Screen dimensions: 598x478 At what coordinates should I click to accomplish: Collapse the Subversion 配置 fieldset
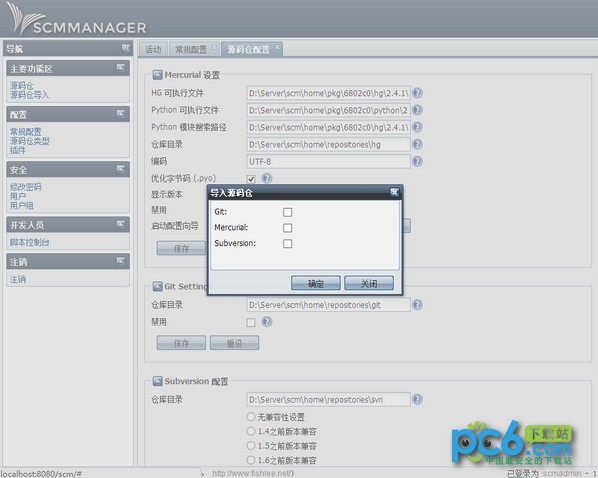[157, 381]
